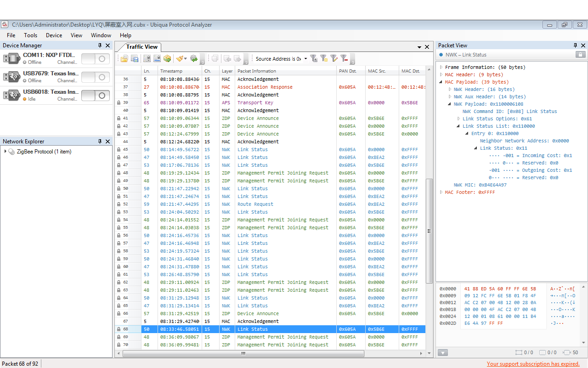588x368 pixels.
Task: Click the remove filter funnel icon
Action: 344,59
